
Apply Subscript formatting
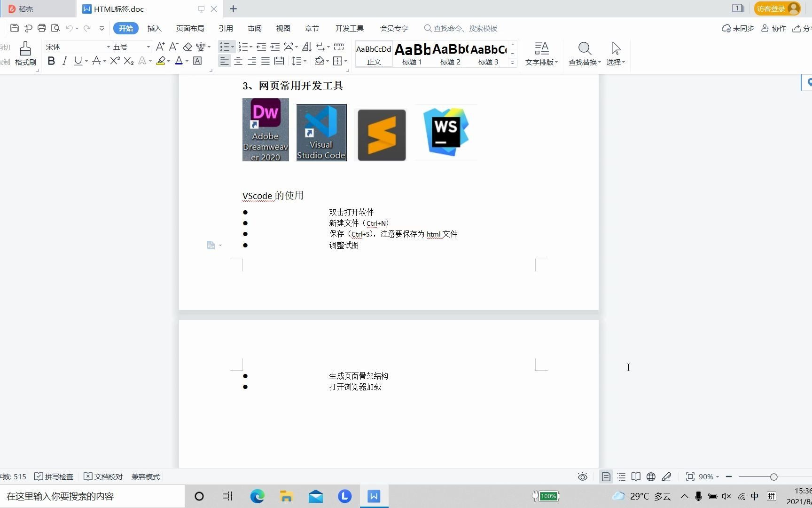[129, 61]
